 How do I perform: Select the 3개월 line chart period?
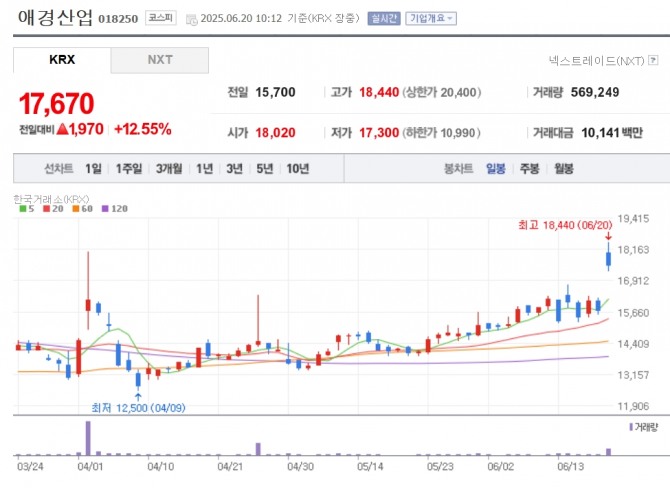click(170, 168)
